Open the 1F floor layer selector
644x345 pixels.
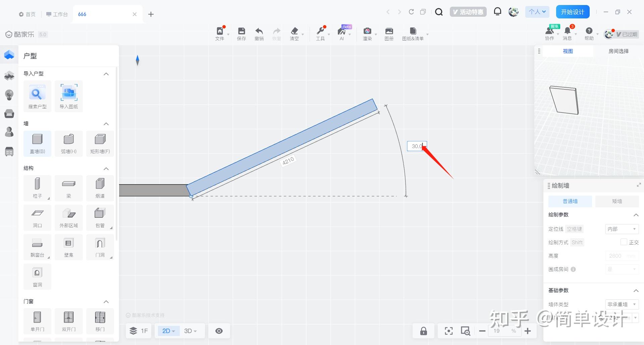click(x=139, y=331)
